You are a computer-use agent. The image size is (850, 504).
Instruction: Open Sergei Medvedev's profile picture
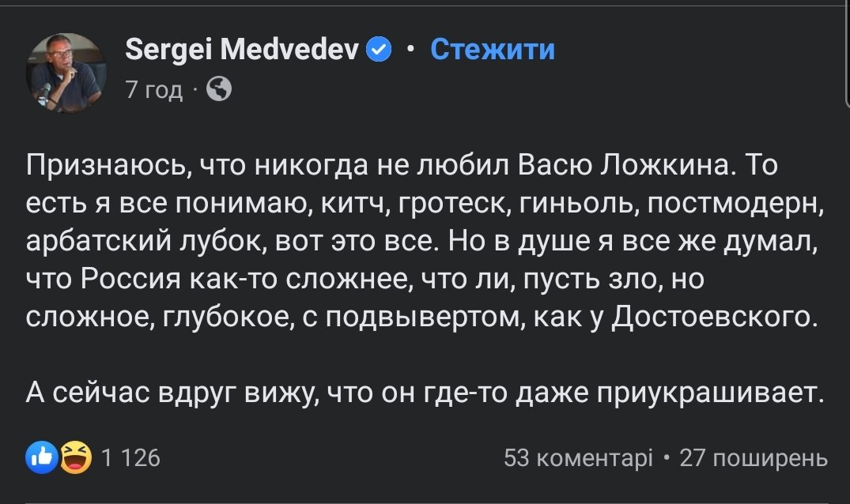(70, 73)
